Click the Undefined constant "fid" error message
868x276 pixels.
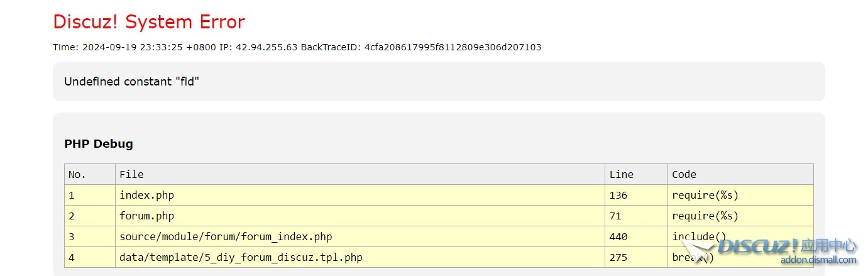131,81
